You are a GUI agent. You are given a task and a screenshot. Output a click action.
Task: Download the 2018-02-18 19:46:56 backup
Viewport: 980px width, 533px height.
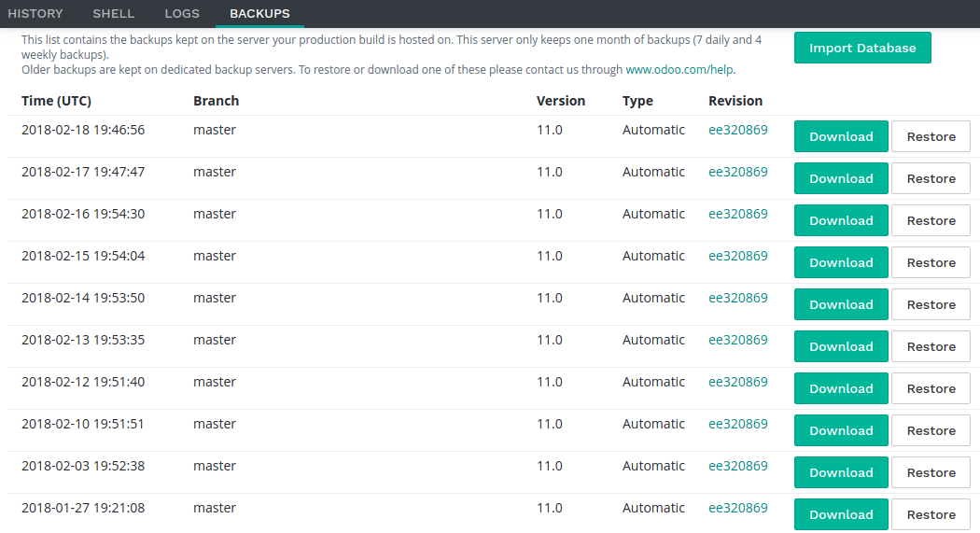pos(841,136)
